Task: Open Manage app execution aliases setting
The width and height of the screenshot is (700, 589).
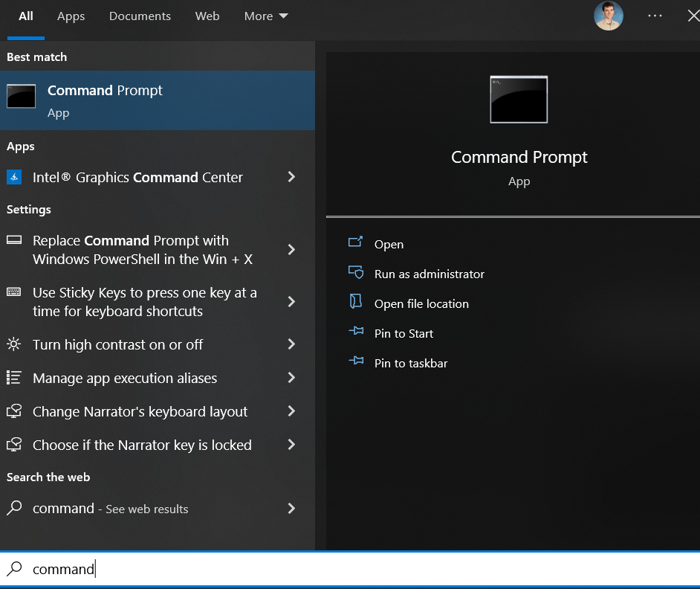Action: pyautogui.click(x=125, y=378)
